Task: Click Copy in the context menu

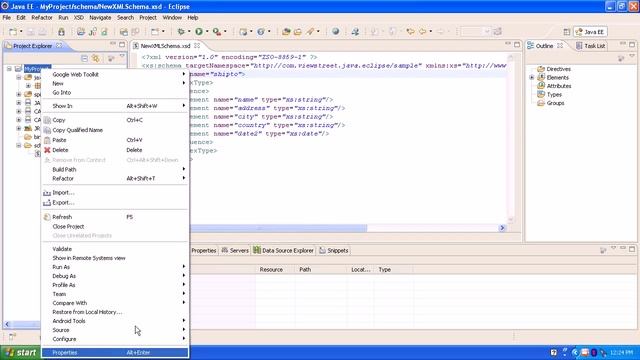Action: [x=115, y=120]
